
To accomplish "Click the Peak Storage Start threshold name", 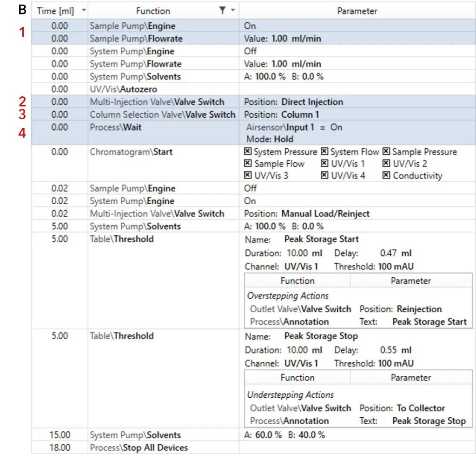I will (321, 239).
